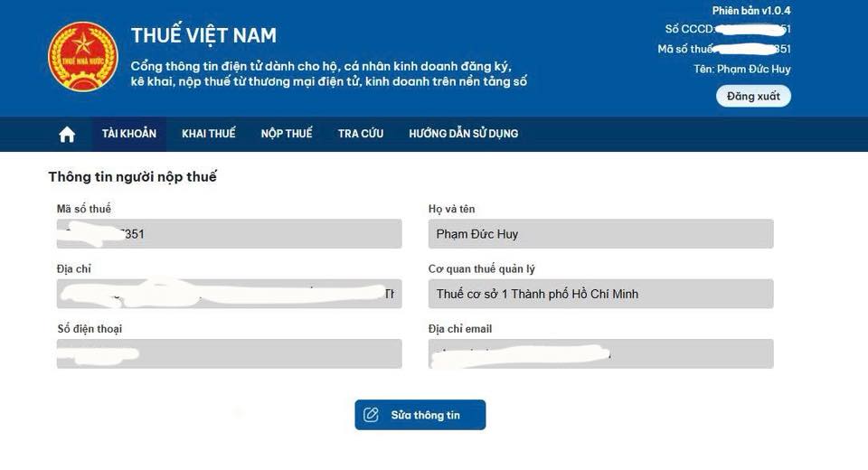This screenshot has height=470, width=868.
Task: Click the Mã số thuế field
Action: (229, 233)
